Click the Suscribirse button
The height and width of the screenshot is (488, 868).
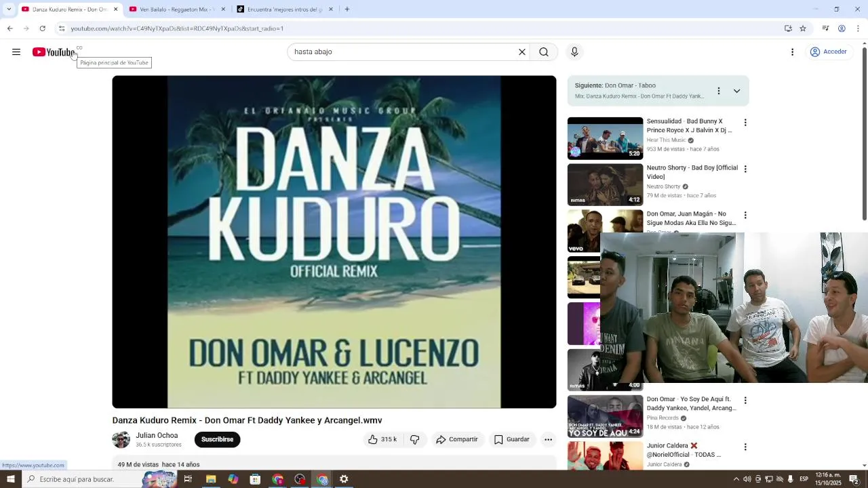[217, 440]
